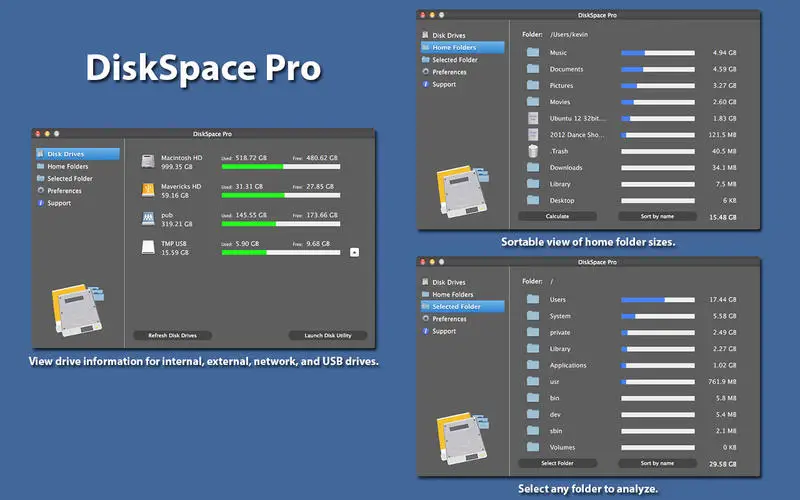The height and width of the screenshot is (500, 800).
Task: Click the /Users/kevin folder path
Action: (569, 35)
